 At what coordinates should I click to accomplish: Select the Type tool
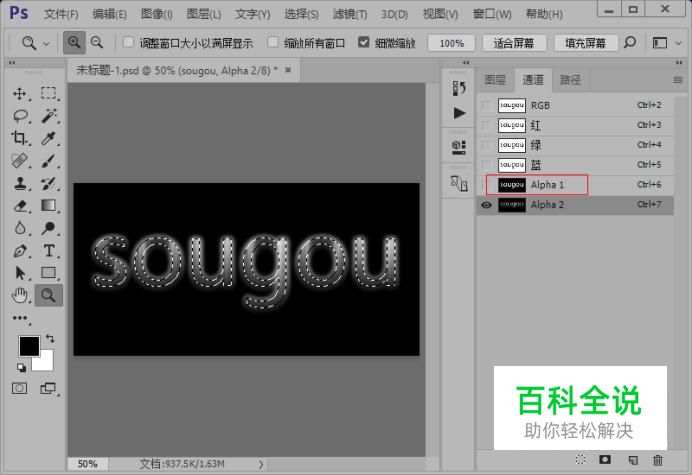(49, 251)
